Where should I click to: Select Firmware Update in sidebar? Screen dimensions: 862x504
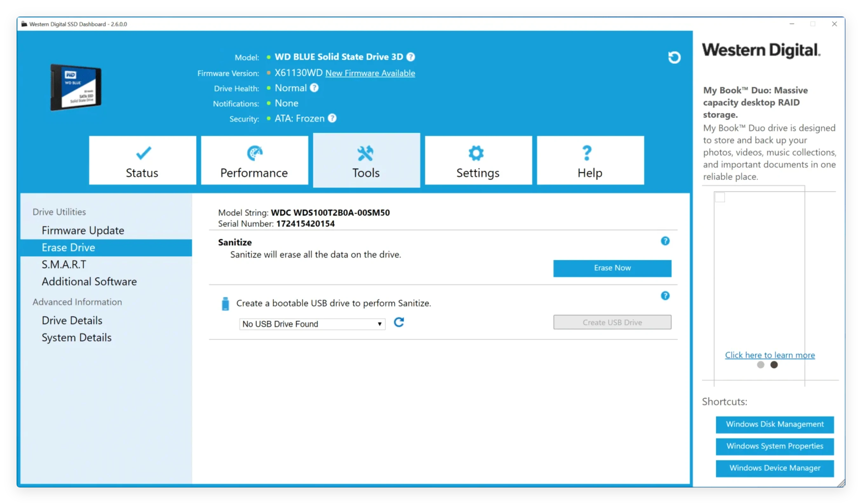point(106,230)
